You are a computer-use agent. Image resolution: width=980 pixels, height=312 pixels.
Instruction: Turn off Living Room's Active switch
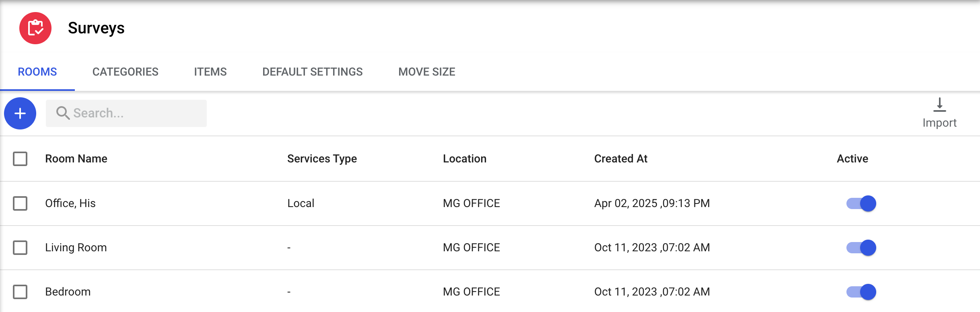coord(861,248)
